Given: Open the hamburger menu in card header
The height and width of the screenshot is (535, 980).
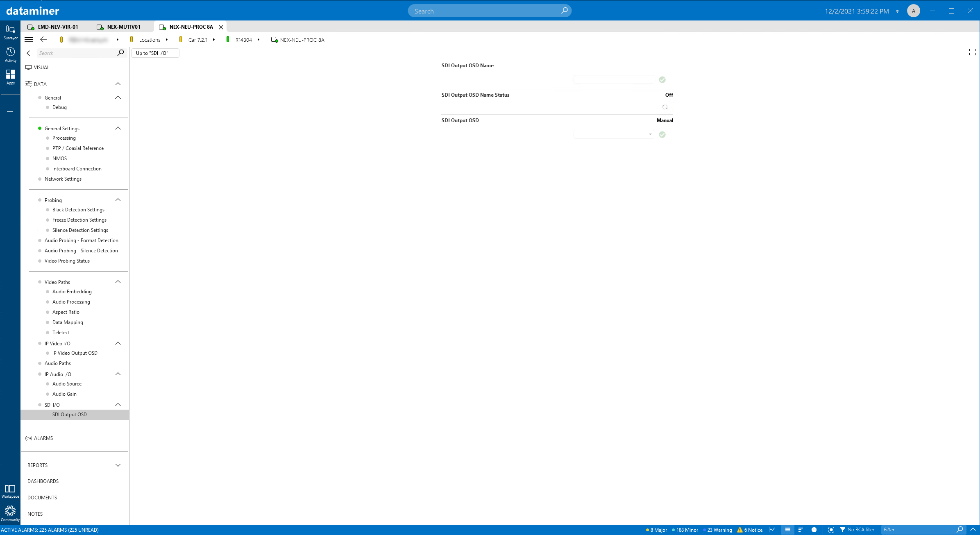Looking at the screenshot, I should click(x=29, y=40).
